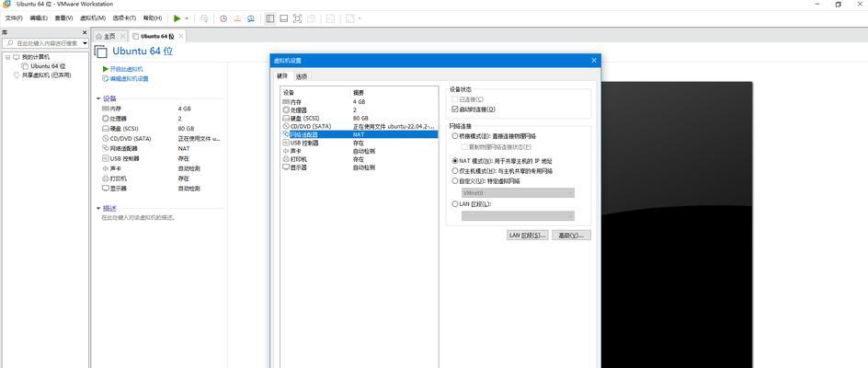Viewport: 868px width, 368px height.
Task: Select the NAT 模式(N) radio button
Action: click(x=455, y=161)
